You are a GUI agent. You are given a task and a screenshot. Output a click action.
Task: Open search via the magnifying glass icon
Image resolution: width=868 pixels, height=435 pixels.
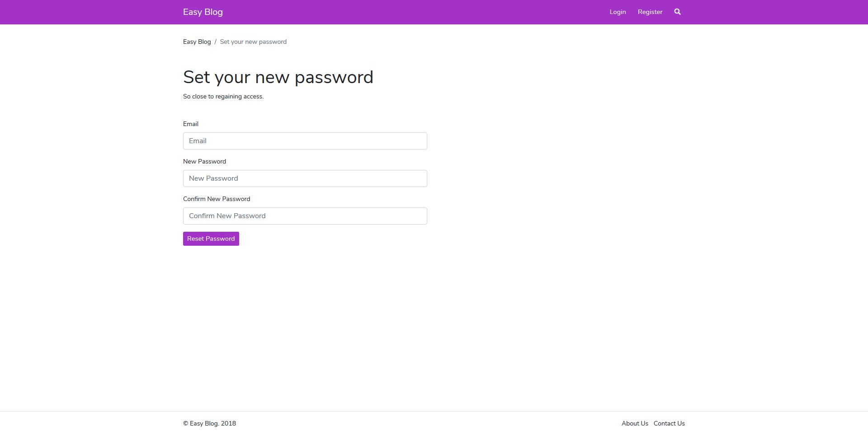point(677,12)
